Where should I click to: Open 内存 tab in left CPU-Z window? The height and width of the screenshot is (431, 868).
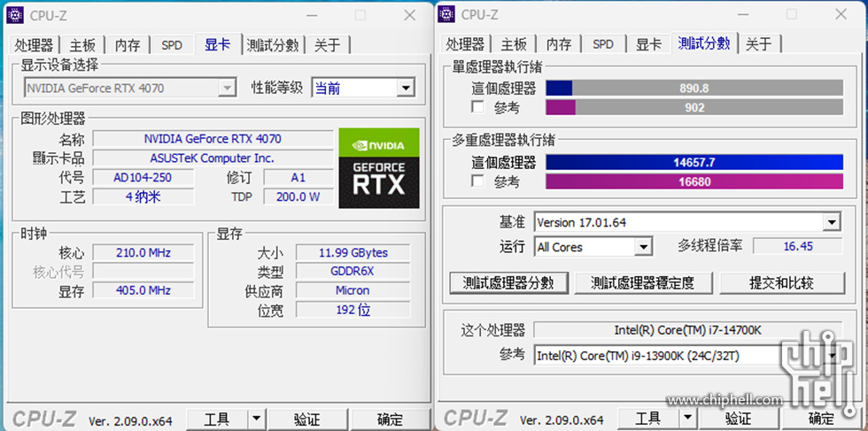click(x=128, y=45)
